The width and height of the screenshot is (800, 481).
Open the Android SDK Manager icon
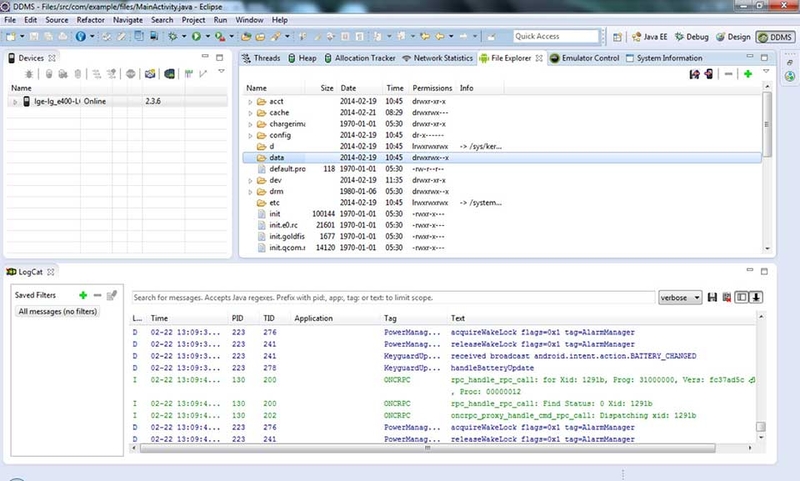[139, 36]
